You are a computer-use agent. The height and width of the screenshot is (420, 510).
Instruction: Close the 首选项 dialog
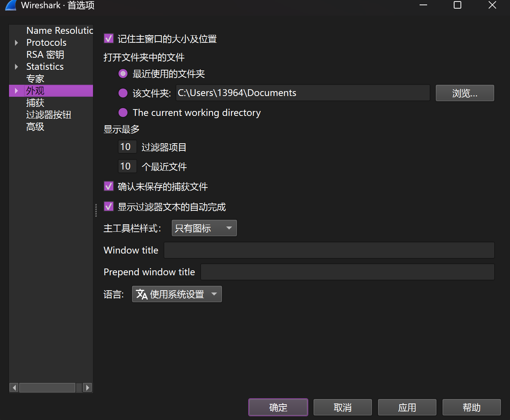point(492,5)
